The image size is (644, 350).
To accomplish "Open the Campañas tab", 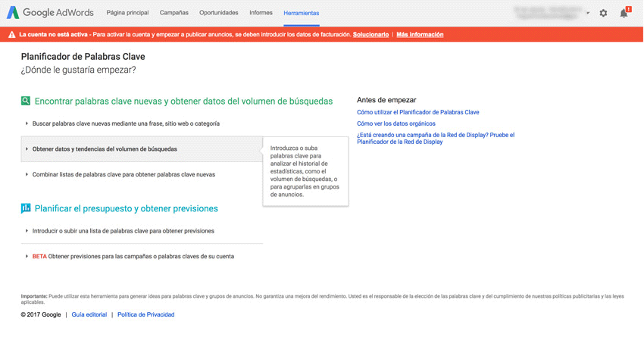I will click(174, 13).
